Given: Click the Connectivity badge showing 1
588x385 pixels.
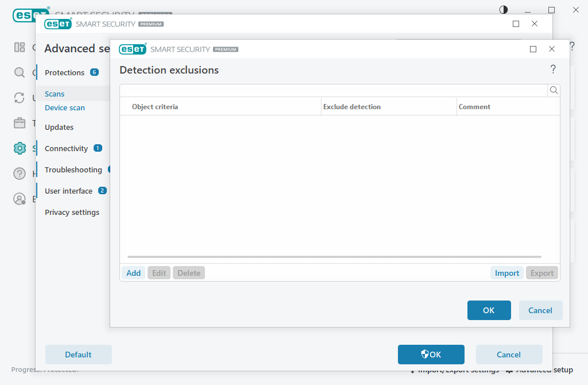Looking at the screenshot, I should 98,148.
